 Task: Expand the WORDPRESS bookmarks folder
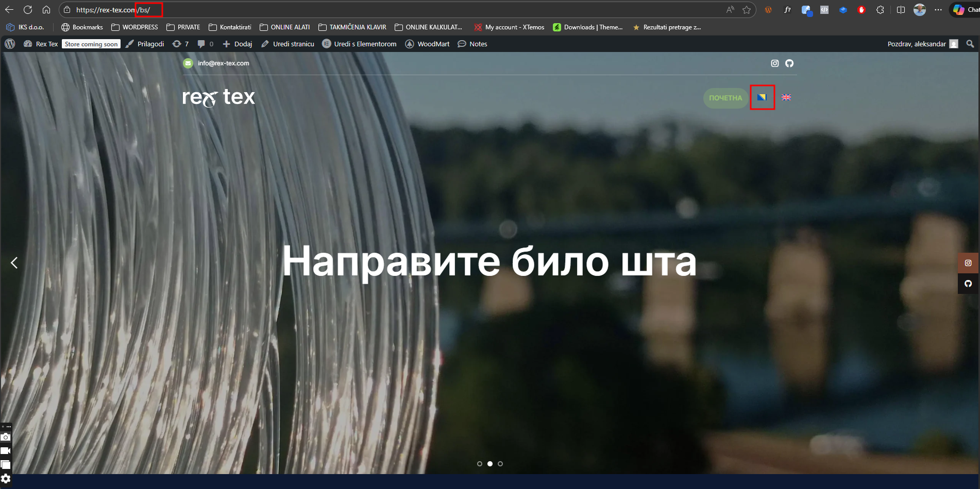(x=134, y=27)
